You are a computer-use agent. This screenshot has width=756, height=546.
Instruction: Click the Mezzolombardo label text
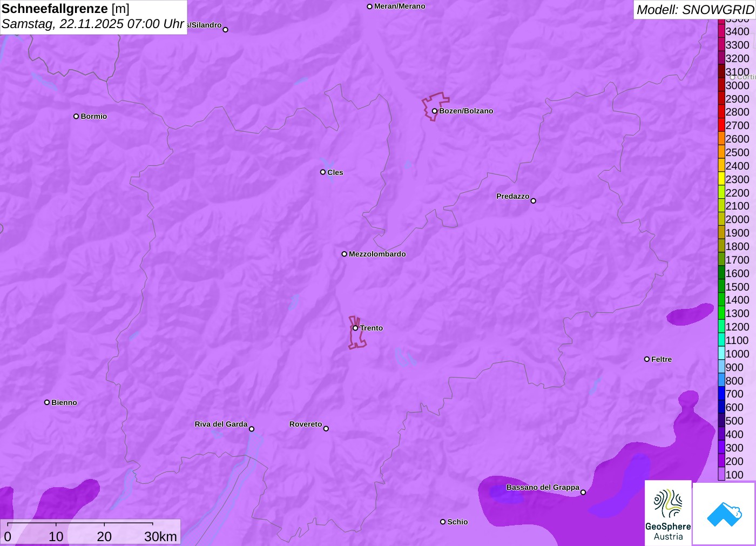pyautogui.click(x=377, y=254)
